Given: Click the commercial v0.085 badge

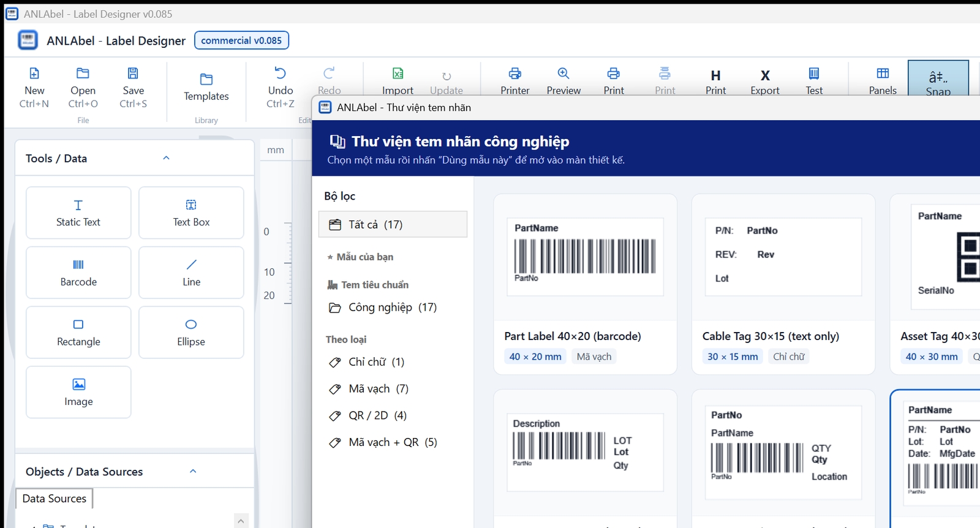Looking at the screenshot, I should (x=241, y=40).
